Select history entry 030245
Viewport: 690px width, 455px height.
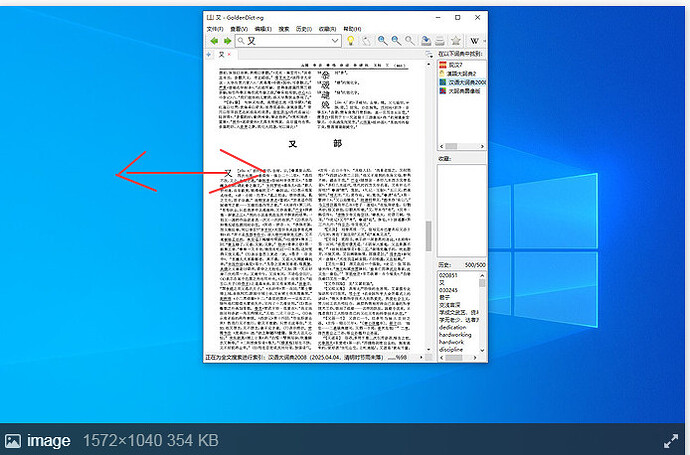pyautogui.click(x=448, y=290)
